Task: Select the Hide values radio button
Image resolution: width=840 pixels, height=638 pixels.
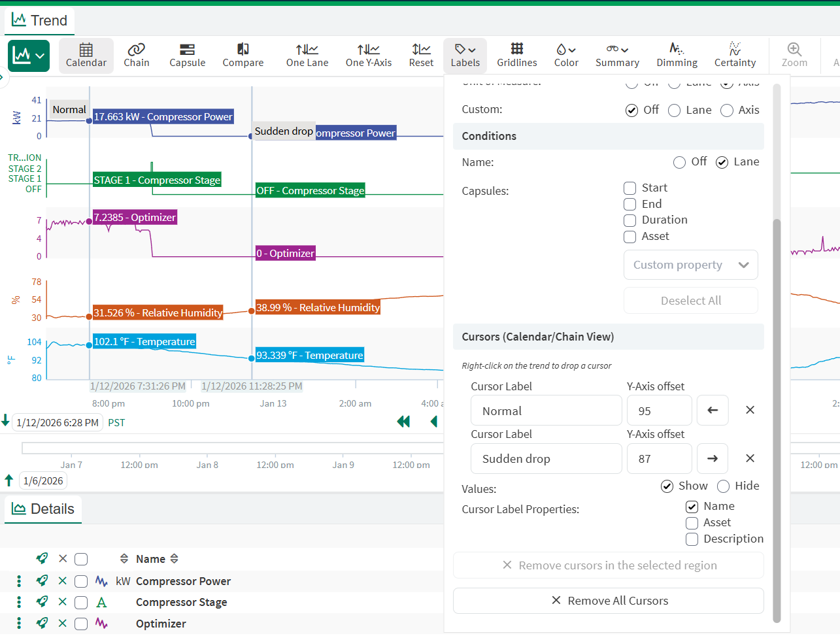Action: tap(724, 486)
